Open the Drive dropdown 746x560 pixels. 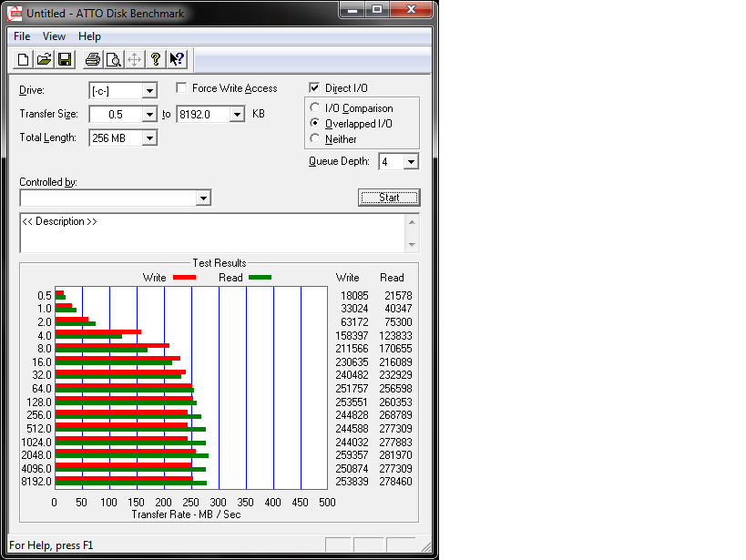click(149, 90)
